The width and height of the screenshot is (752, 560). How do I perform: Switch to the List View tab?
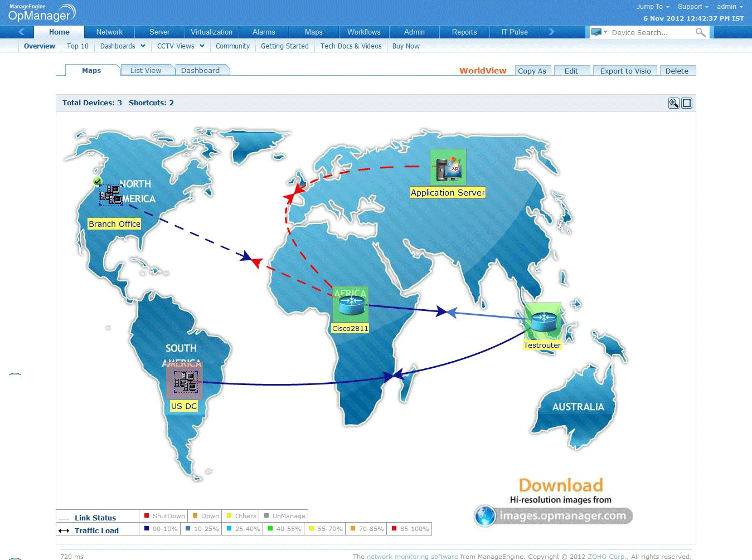click(146, 70)
